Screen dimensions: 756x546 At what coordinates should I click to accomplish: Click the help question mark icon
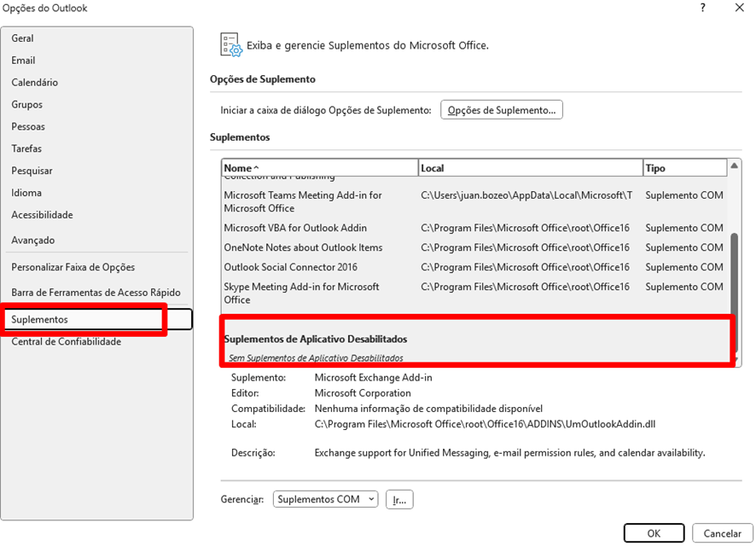pos(702,8)
